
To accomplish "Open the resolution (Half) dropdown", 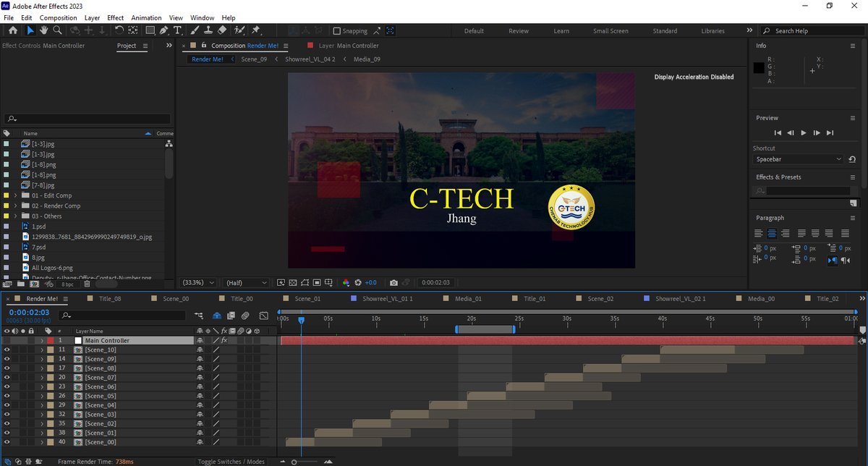I will tap(246, 283).
